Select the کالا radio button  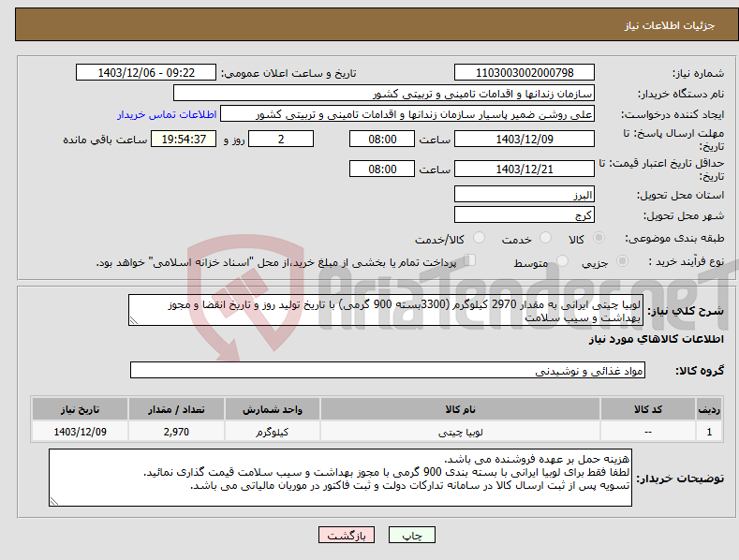599,238
